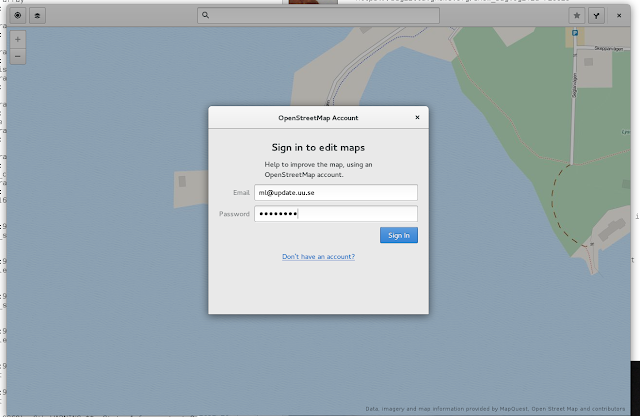Image resolution: width=640 pixels, height=417 pixels.
Task: Click the search magnifier icon
Action: pos(205,15)
